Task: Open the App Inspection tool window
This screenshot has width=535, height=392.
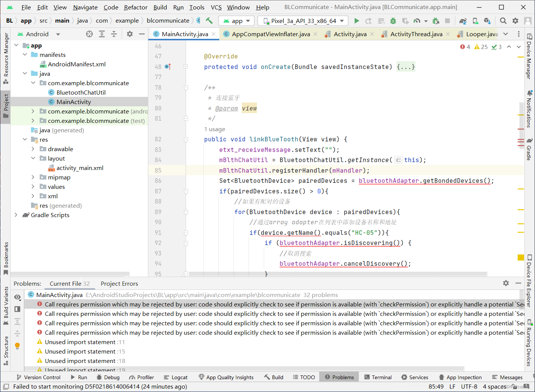Action: tap(460, 377)
